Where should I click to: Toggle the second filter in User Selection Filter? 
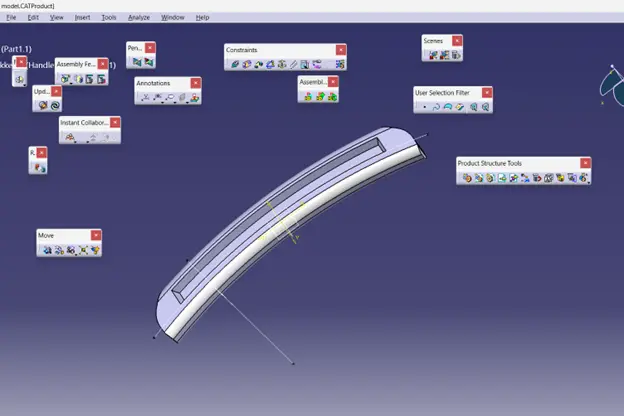[x=436, y=107]
